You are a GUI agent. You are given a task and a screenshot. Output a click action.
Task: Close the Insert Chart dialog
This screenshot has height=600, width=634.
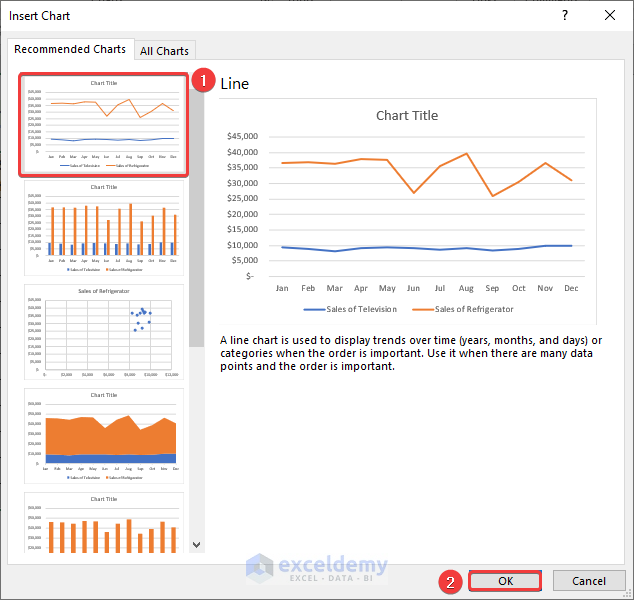[x=610, y=15]
